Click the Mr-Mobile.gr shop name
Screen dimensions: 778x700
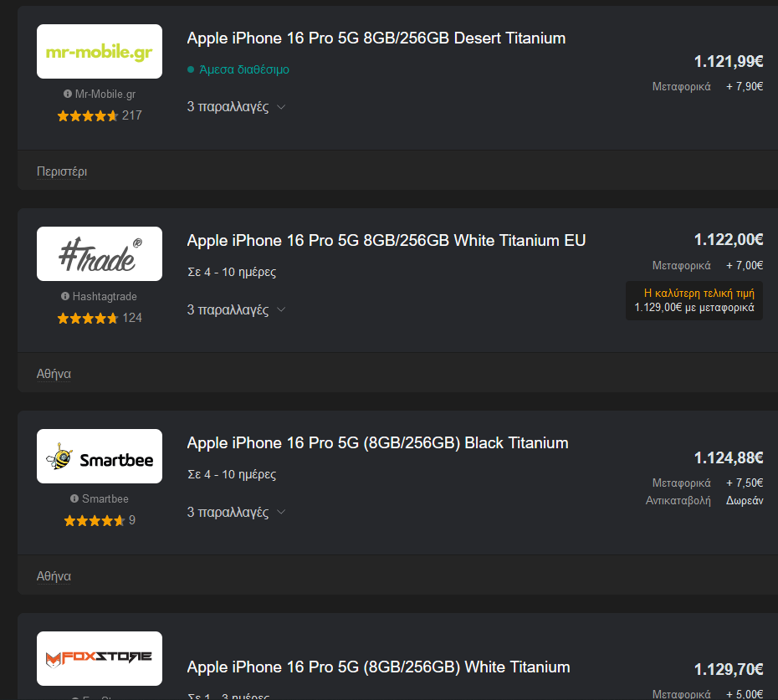click(x=105, y=94)
